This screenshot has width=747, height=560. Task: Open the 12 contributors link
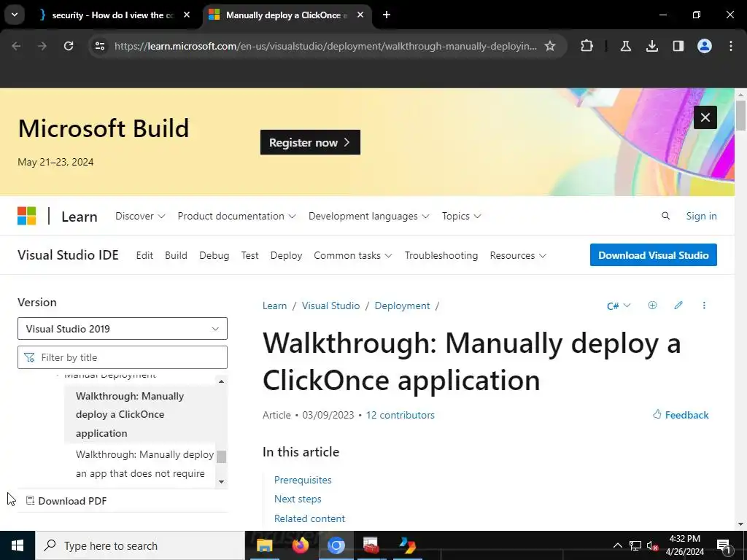(400, 415)
